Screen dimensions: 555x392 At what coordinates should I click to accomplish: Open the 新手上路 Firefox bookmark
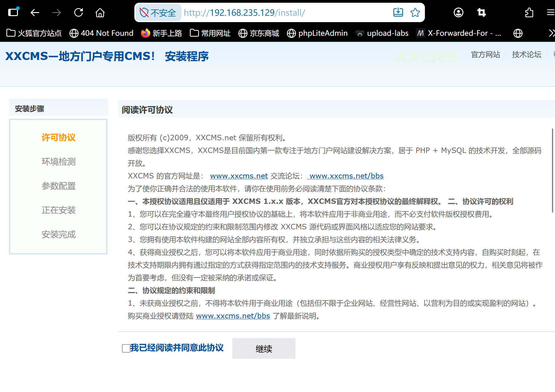point(161,33)
